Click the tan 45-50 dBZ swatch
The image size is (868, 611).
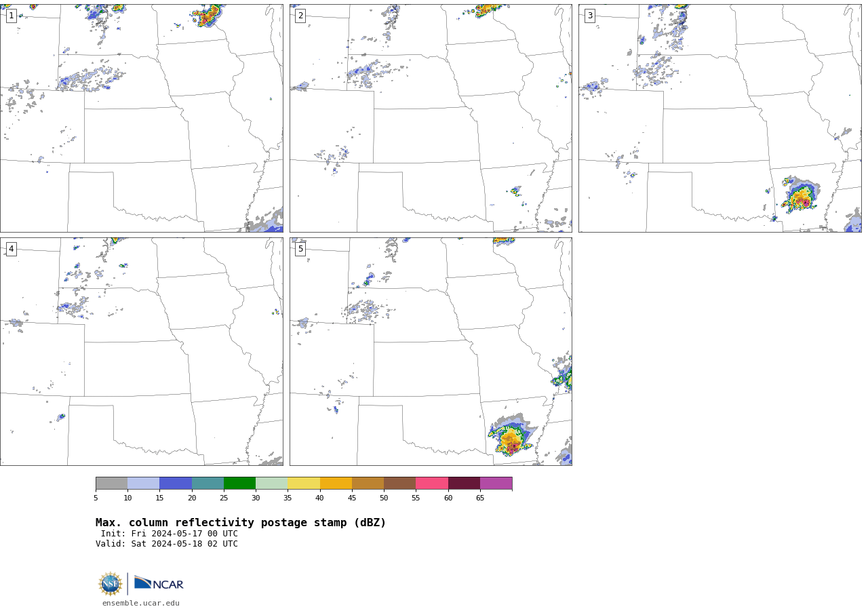(368, 484)
